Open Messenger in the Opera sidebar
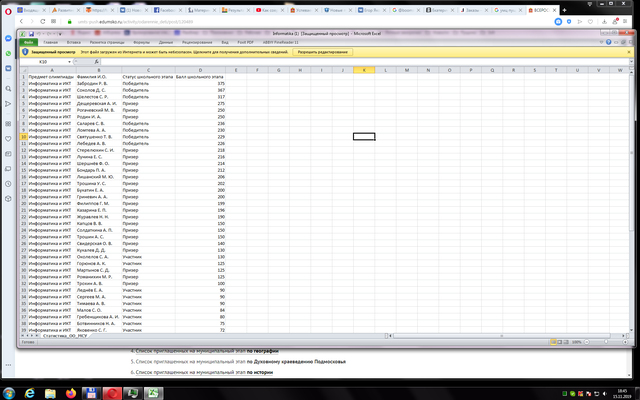Image resolution: width=640 pixels, height=400 pixels. (8, 36)
